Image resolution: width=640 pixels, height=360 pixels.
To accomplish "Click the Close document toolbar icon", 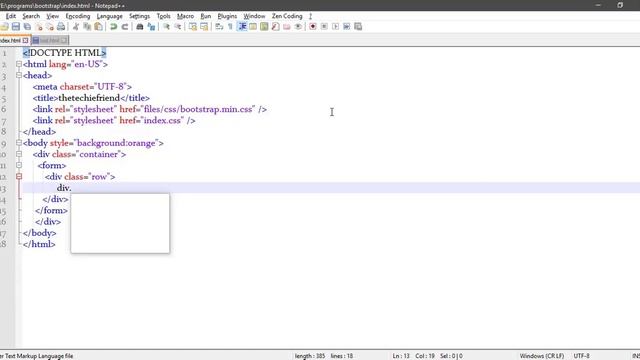I will [39, 27].
